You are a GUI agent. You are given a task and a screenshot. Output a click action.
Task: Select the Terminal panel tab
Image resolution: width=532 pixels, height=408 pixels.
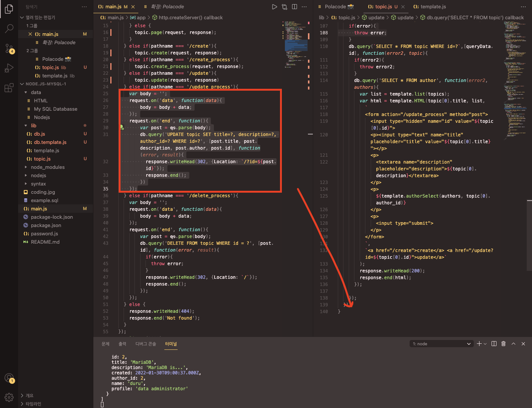(171, 344)
